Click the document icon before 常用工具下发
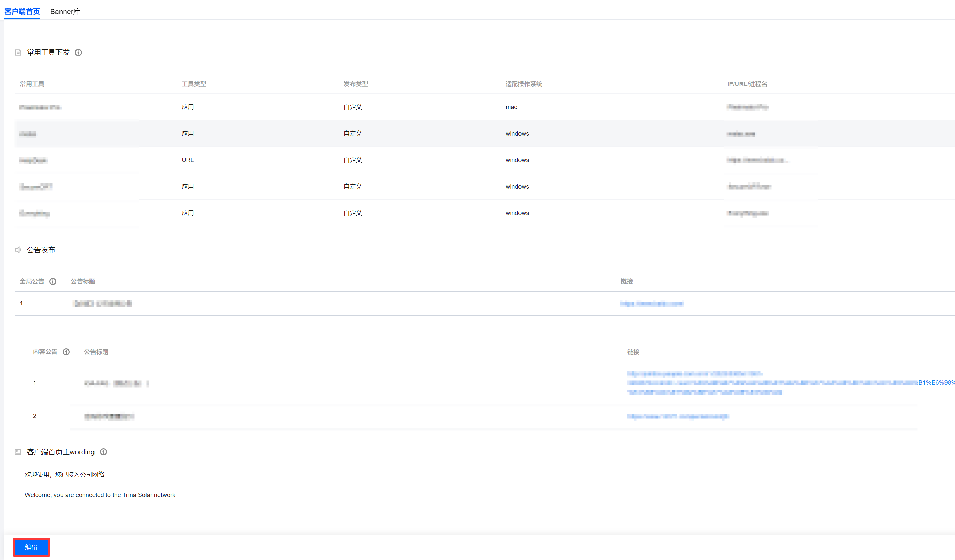Viewport: 955px width, 560px height. tap(18, 52)
